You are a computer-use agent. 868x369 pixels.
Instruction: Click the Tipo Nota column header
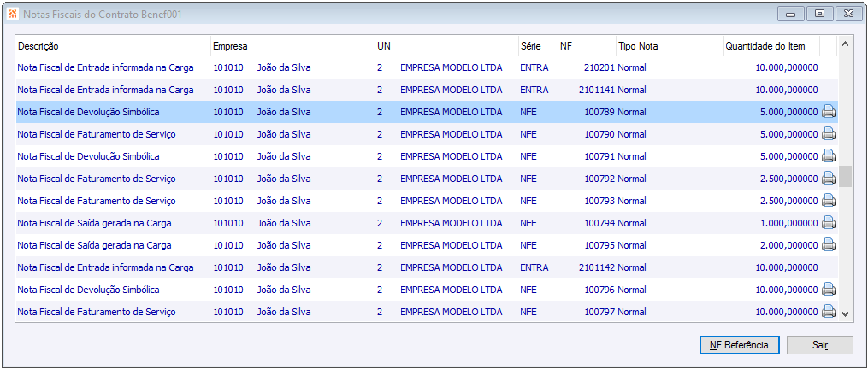coord(668,46)
